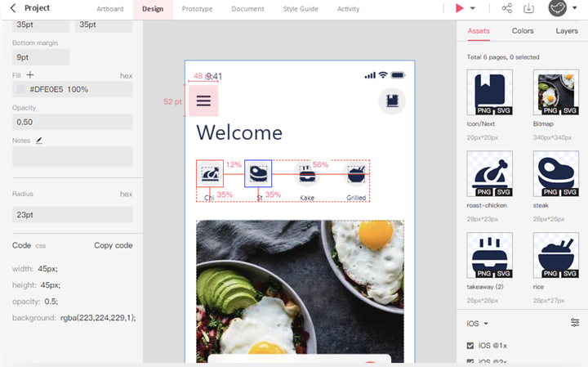This screenshot has width=588, height=367.
Task: Click the PNG badge on the roast-chicken asset
Action: point(483,192)
